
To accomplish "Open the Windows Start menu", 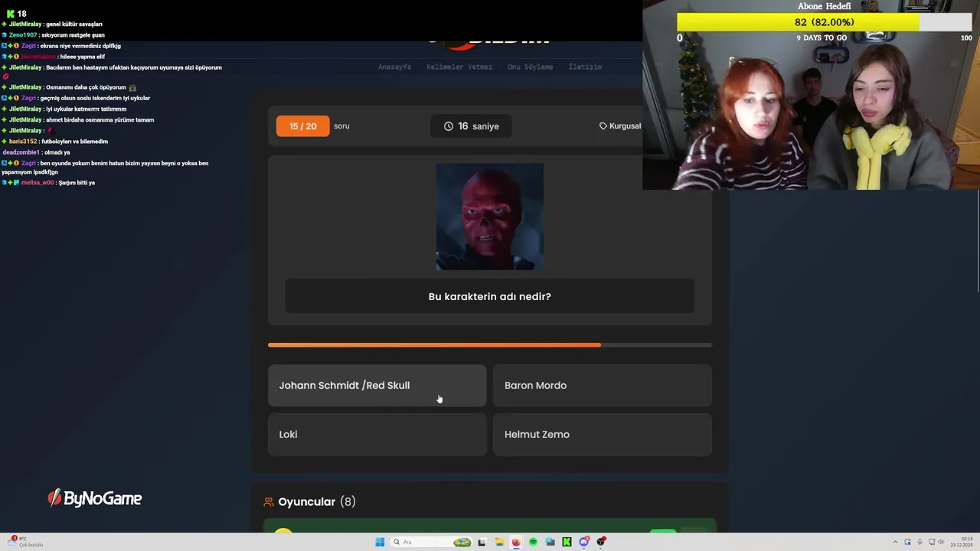I will pyautogui.click(x=380, y=542).
